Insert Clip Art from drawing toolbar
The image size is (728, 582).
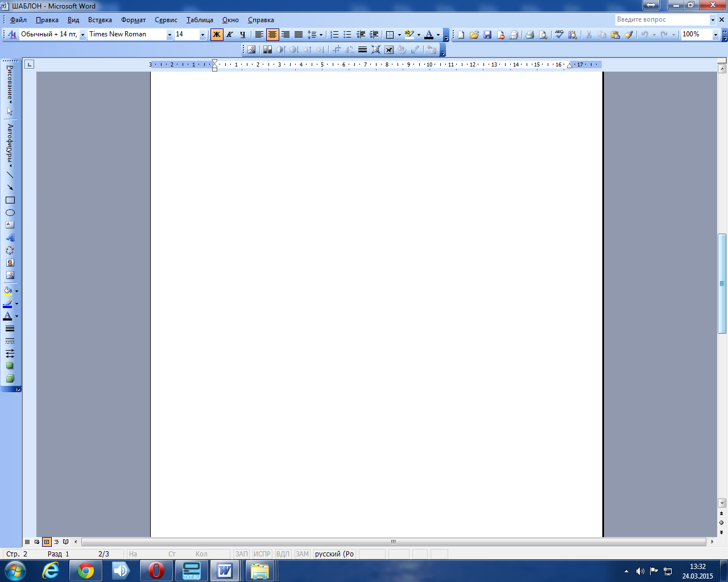pos(10,263)
